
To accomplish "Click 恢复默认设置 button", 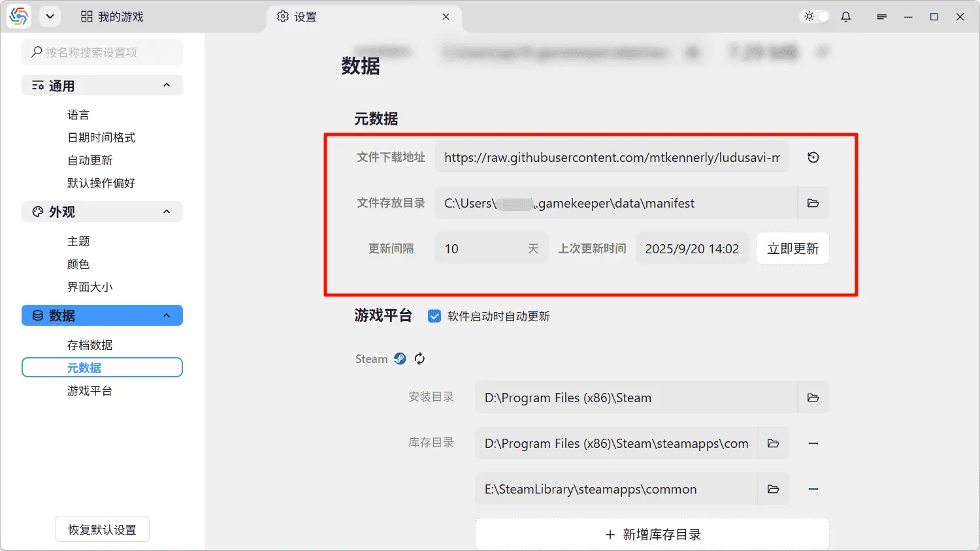I will pos(102,529).
